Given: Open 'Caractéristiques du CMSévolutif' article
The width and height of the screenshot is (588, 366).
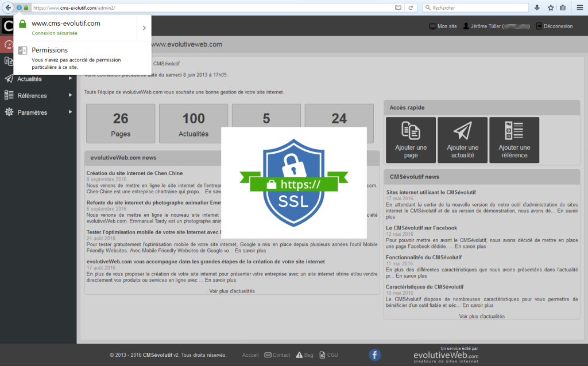Looking at the screenshot, I should tap(425, 287).
